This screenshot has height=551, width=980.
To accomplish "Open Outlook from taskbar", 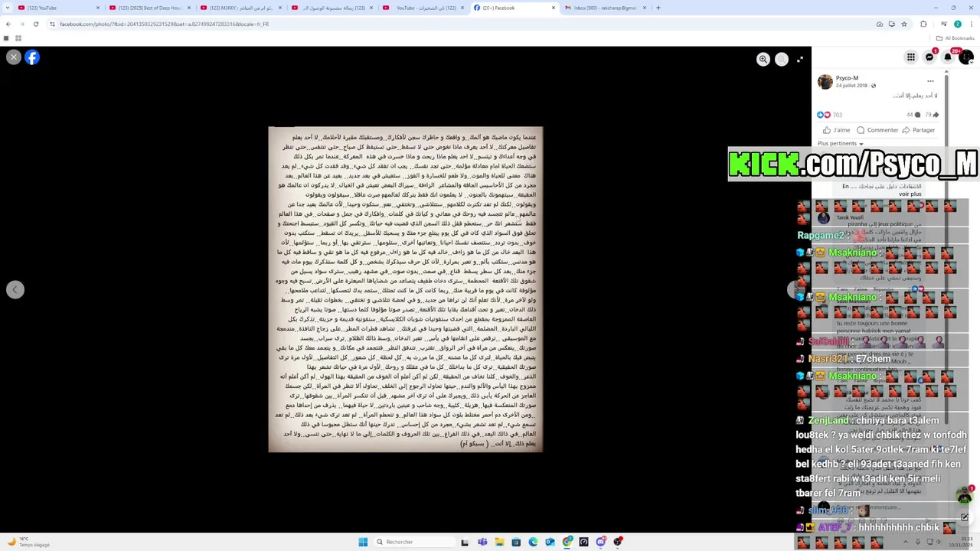I will point(550,542).
